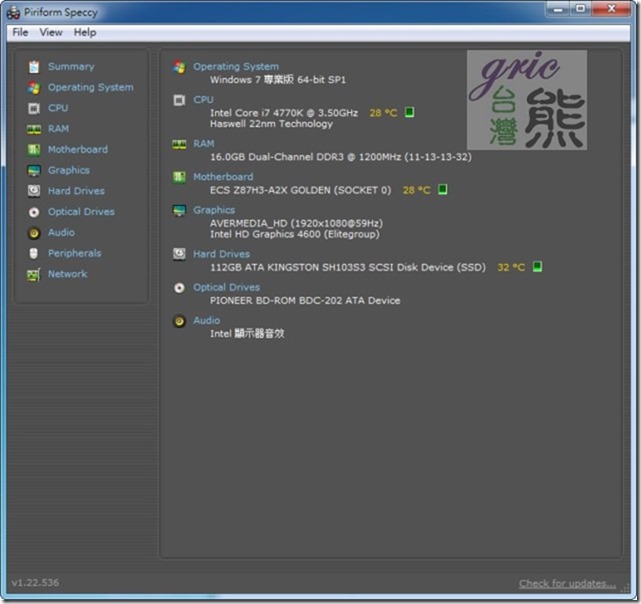Close the Speccy window
Viewport: 641px width, 604px height.
pyautogui.click(x=611, y=9)
